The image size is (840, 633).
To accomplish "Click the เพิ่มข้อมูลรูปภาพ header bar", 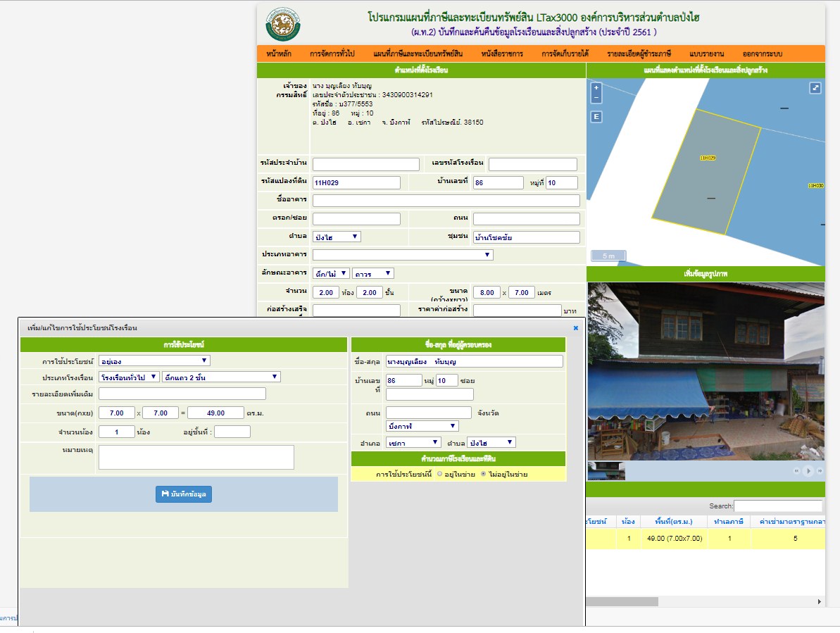I will click(706, 274).
